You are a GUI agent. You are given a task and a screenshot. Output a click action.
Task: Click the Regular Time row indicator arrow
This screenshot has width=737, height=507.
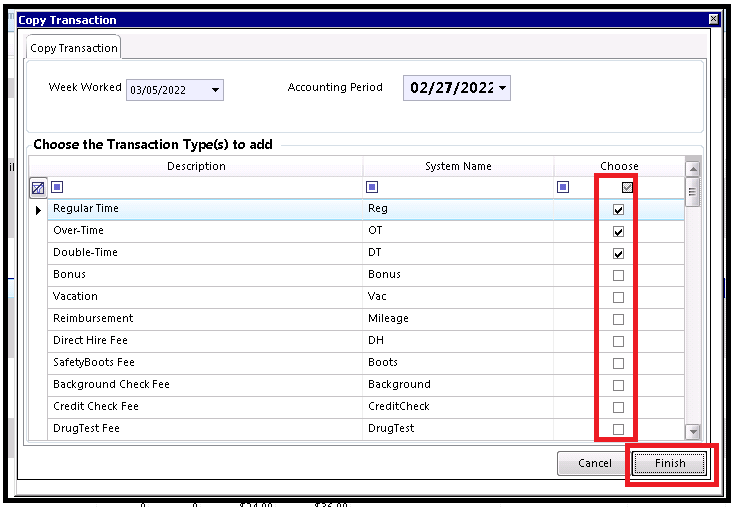coord(39,210)
